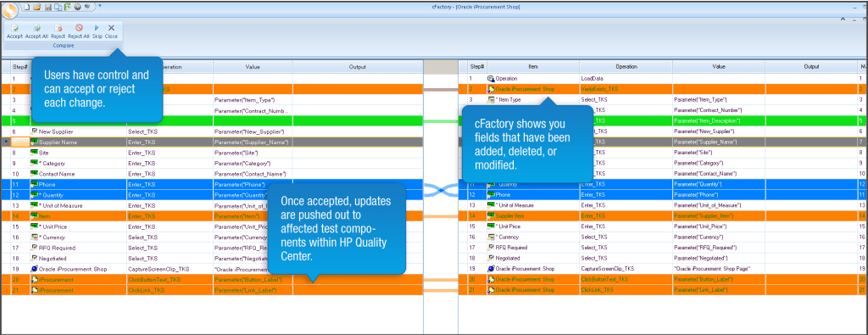Click step number 21 cell in the left pane
This screenshot has height=335, width=868.
click(x=20, y=289)
